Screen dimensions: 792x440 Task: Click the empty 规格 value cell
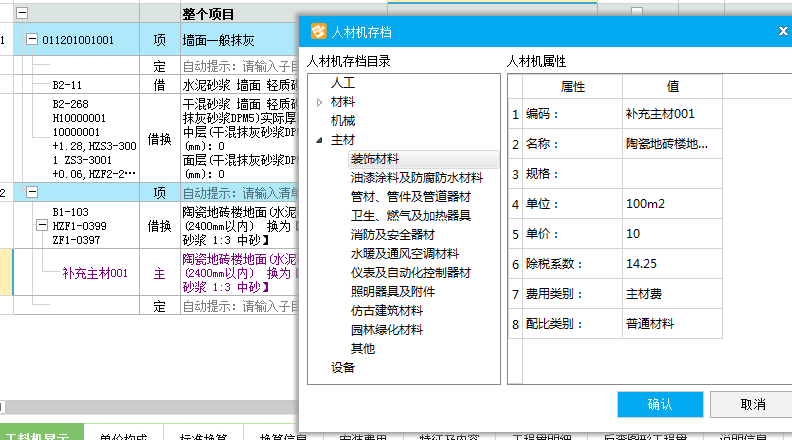[x=672, y=174]
